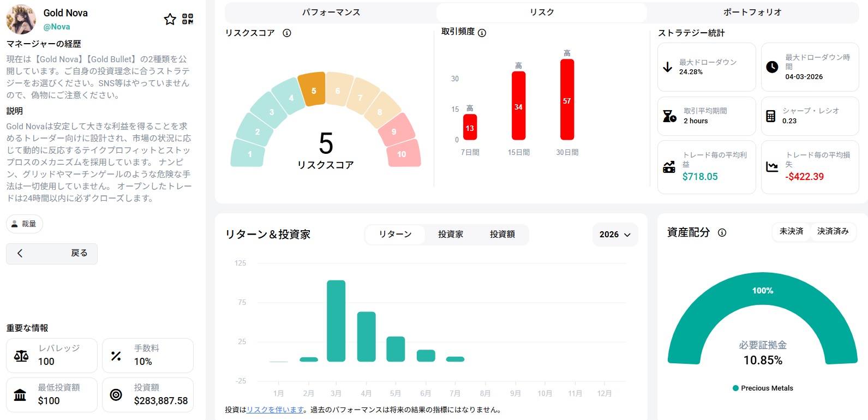Click the percent fee icon
The height and width of the screenshot is (420, 868).
(116, 356)
